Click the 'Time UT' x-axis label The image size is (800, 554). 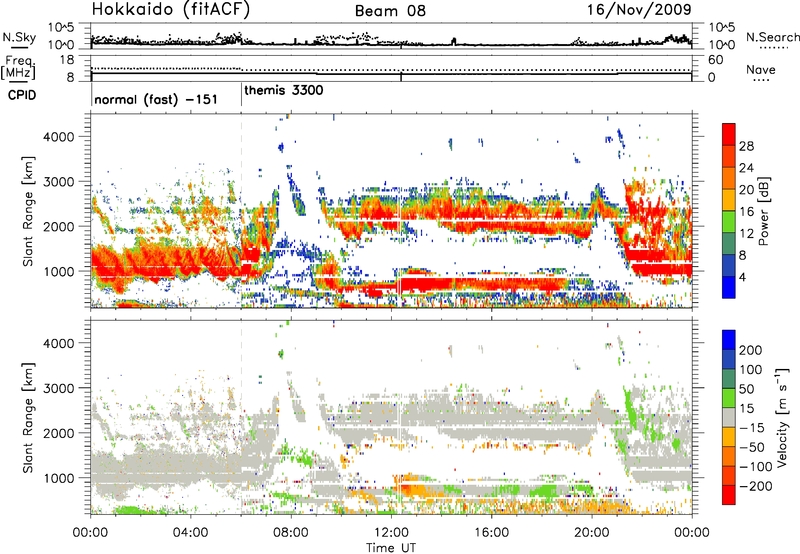pos(391,547)
